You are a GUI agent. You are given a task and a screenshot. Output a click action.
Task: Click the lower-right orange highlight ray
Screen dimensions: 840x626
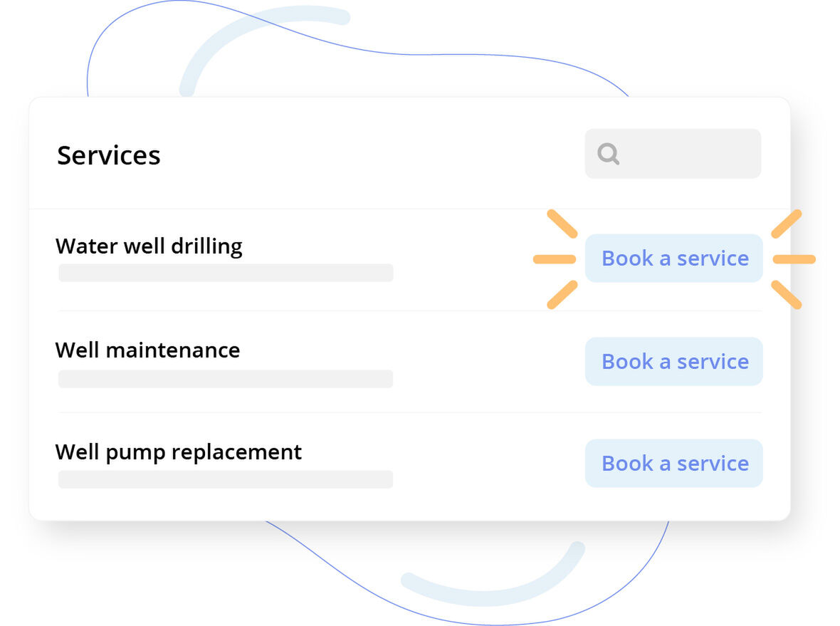(787, 295)
